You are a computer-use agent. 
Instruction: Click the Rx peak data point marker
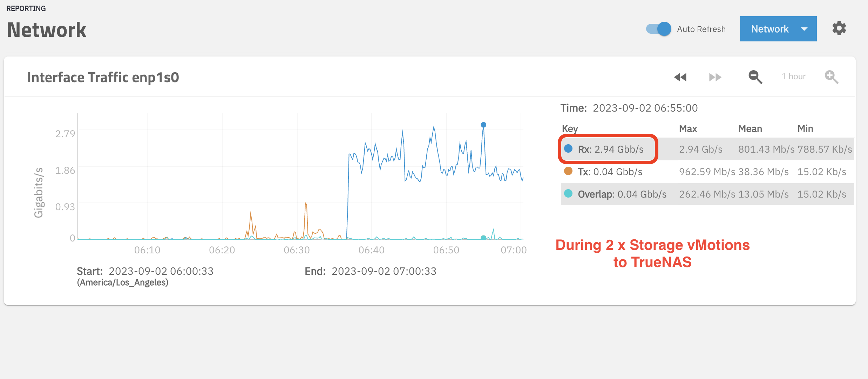click(483, 125)
